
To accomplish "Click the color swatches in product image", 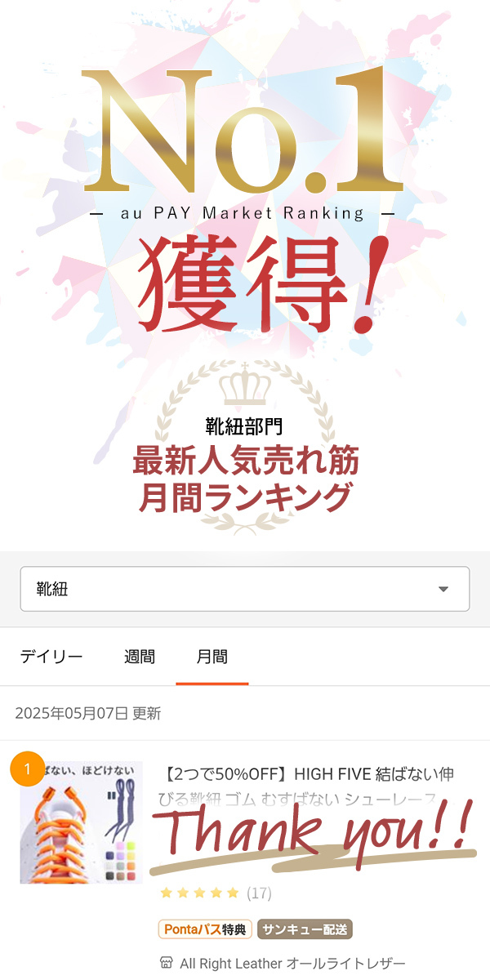I will point(122,858).
